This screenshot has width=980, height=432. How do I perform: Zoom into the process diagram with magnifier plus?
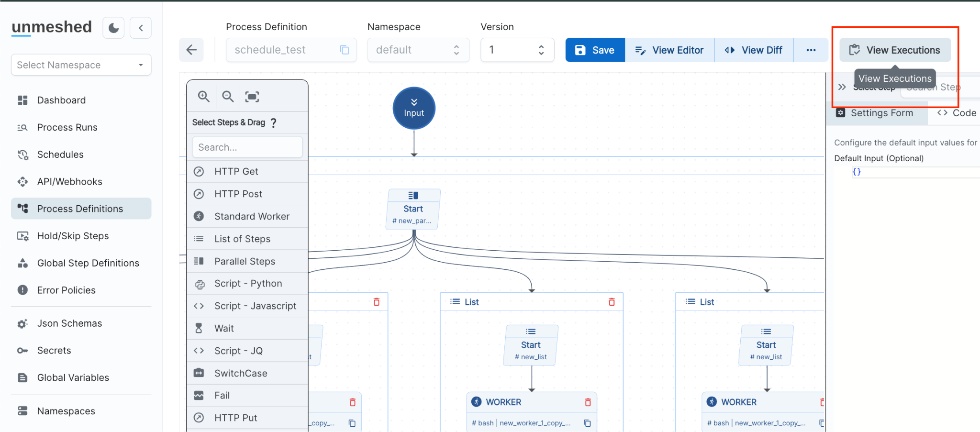[203, 96]
